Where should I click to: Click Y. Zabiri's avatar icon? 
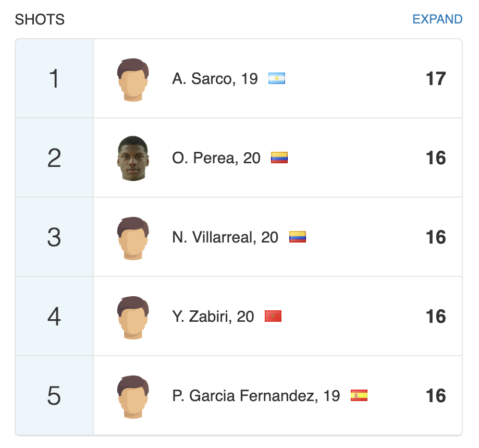(x=133, y=317)
